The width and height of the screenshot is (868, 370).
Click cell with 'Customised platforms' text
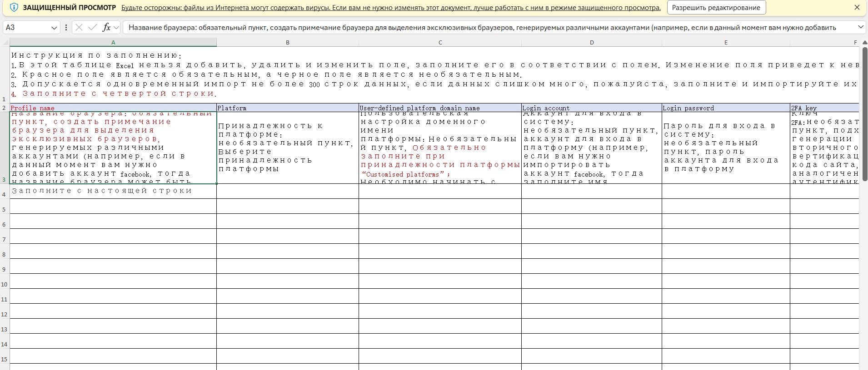(x=440, y=148)
